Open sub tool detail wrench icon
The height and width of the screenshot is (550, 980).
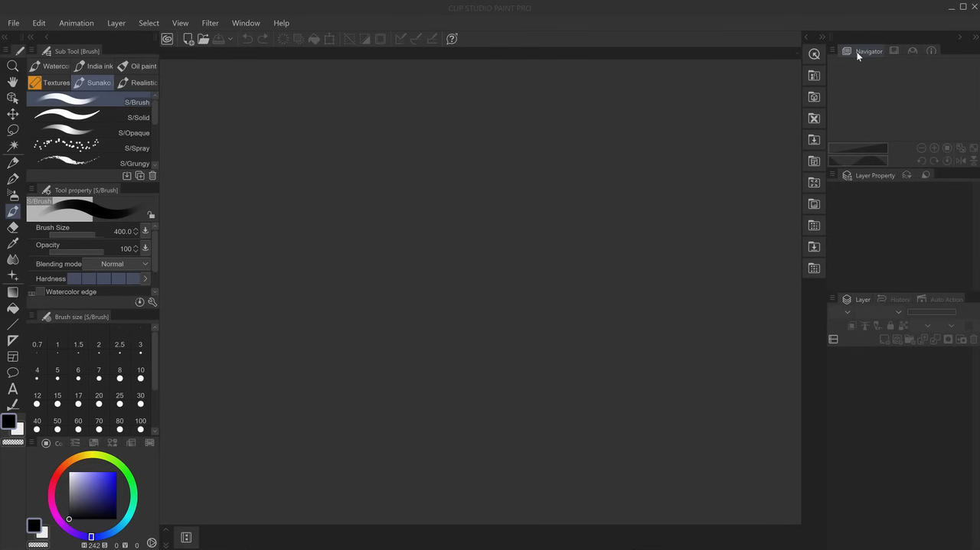pos(152,302)
